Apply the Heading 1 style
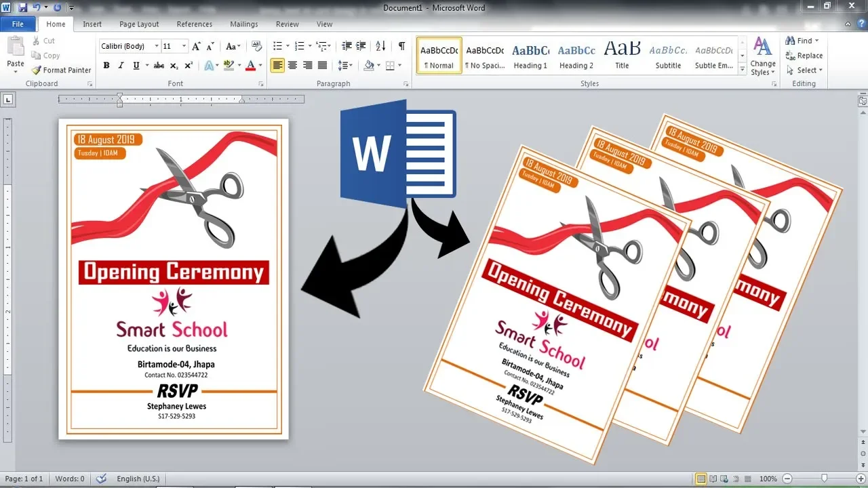 pyautogui.click(x=530, y=56)
